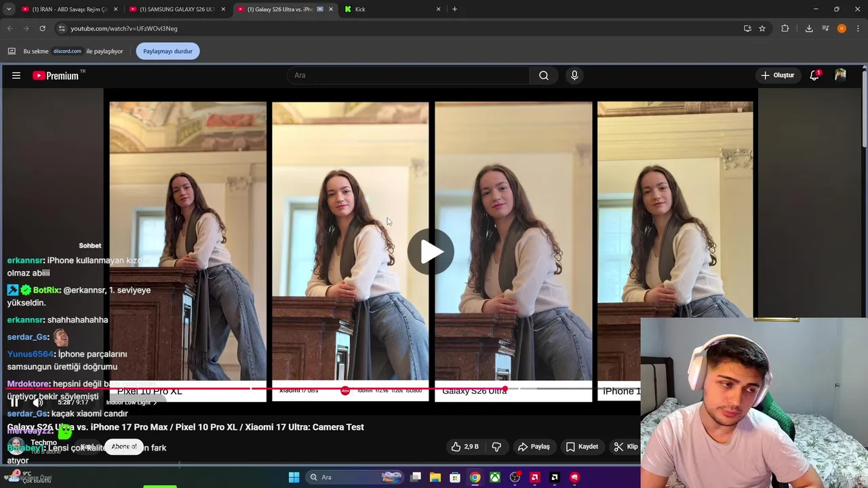
Task: Open Chrome downloads
Action: pyautogui.click(x=809, y=28)
